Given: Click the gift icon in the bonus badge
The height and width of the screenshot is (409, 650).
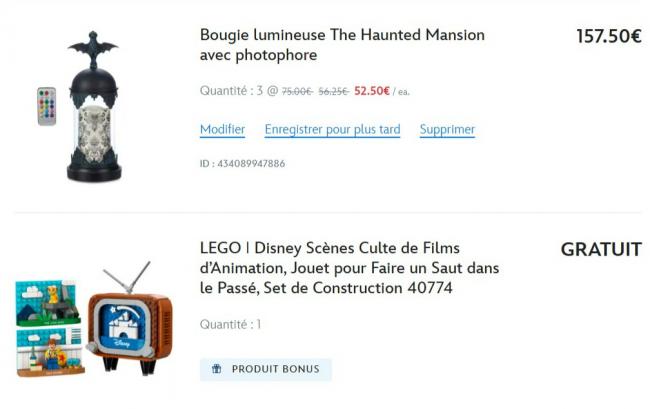Looking at the screenshot, I should point(216,369).
